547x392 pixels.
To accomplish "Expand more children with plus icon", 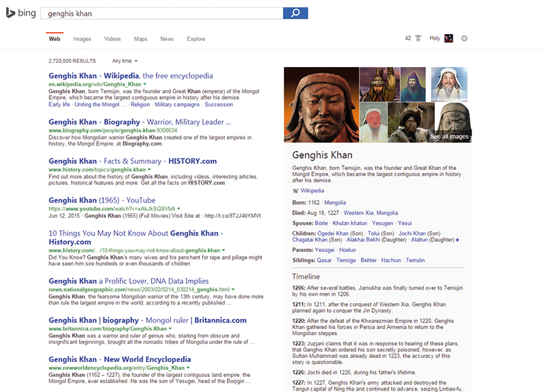I will pyautogui.click(x=457, y=240).
